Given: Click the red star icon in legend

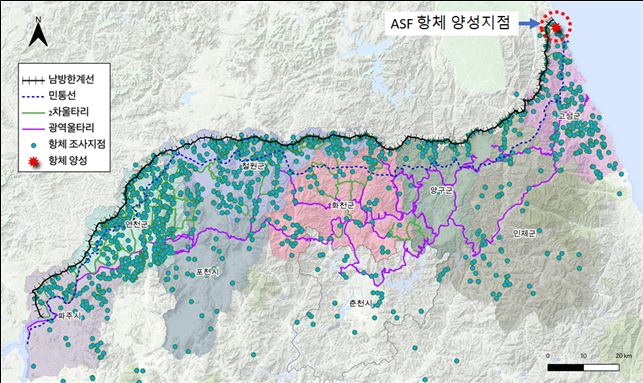Looking at the screenshot, I should (x=34, y=162).
